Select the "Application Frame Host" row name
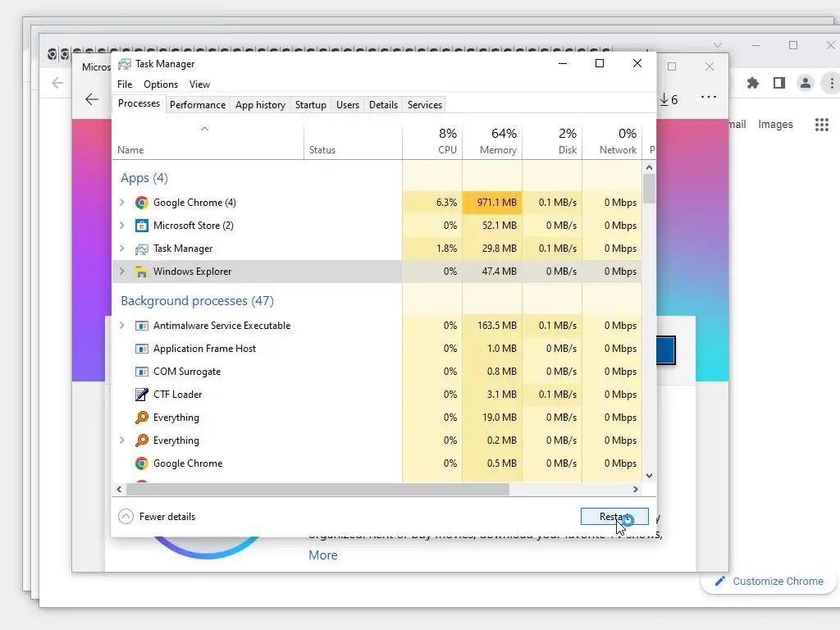Screen dimensions: 840x630 pos(204,349)
